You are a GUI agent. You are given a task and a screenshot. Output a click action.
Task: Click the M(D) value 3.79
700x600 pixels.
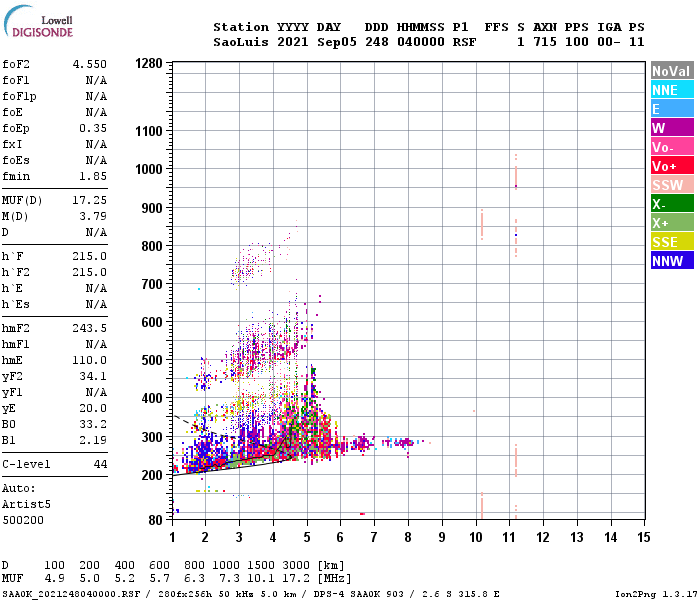tap(93, 216)
